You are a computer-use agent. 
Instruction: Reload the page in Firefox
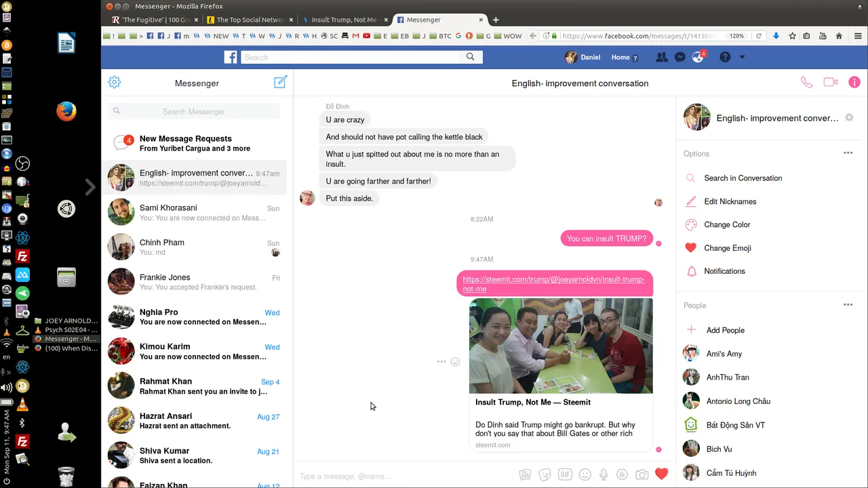pyautogui.click(x=759, y=36)
